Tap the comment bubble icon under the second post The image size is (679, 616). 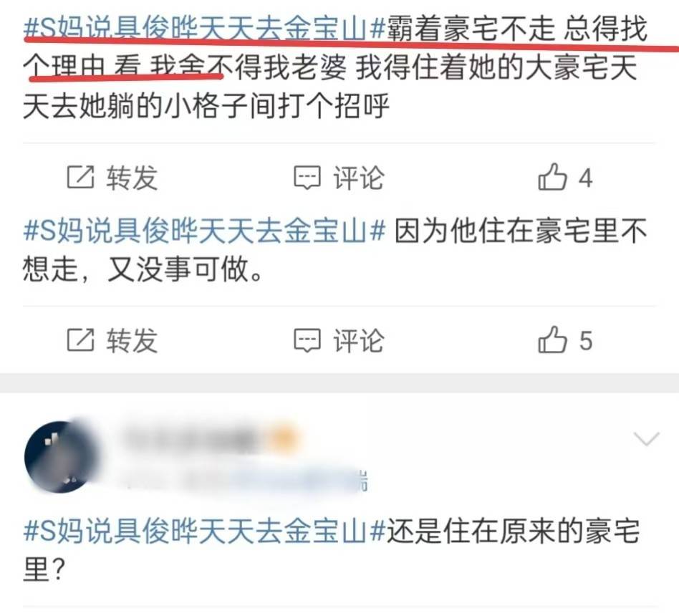pos(307,340)
